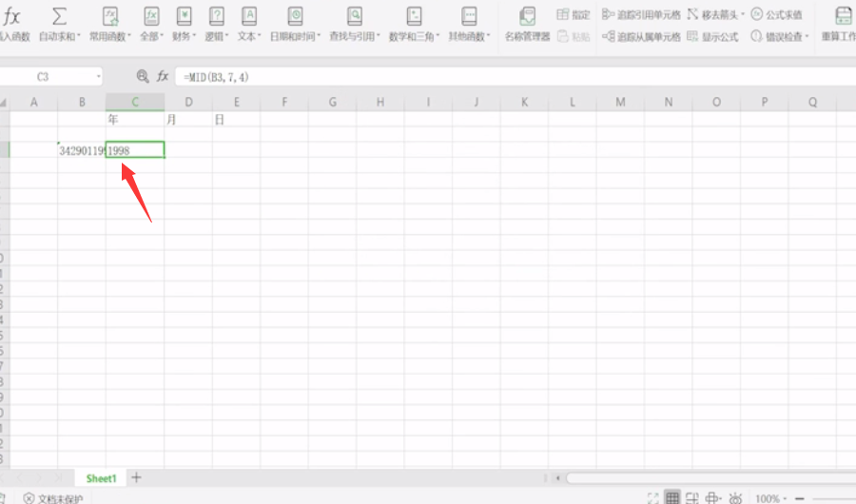
Task: Open the 100% zoom level dropdown
Action: (x=770, y=498)
